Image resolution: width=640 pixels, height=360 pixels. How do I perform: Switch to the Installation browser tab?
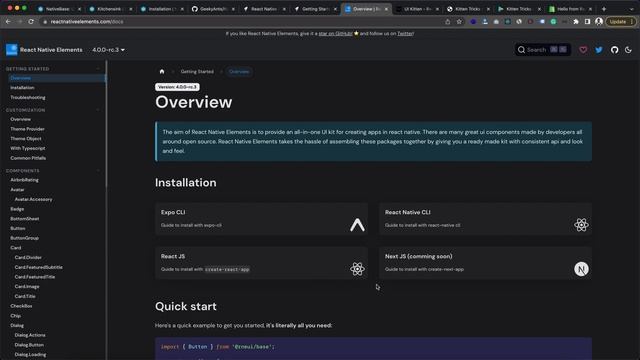[162, 9]
